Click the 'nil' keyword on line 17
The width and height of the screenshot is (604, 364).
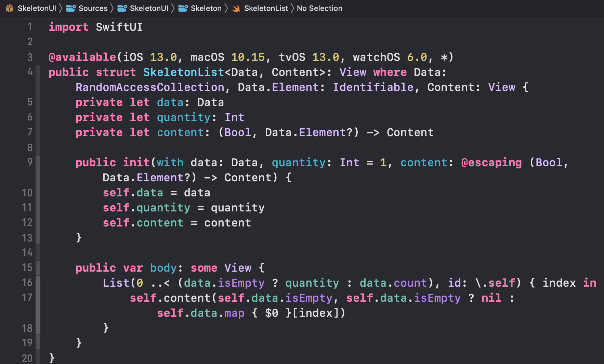[x=491, y=298]
